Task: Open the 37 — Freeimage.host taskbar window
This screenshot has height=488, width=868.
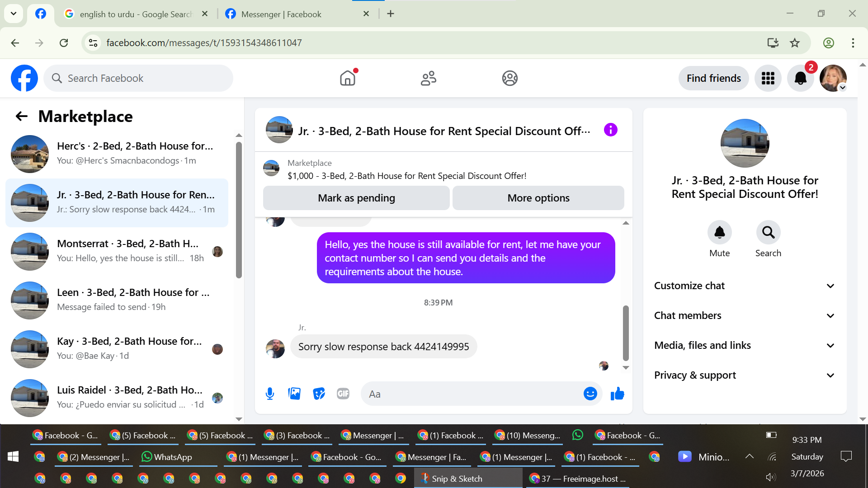Action: [x=579, y=479]
